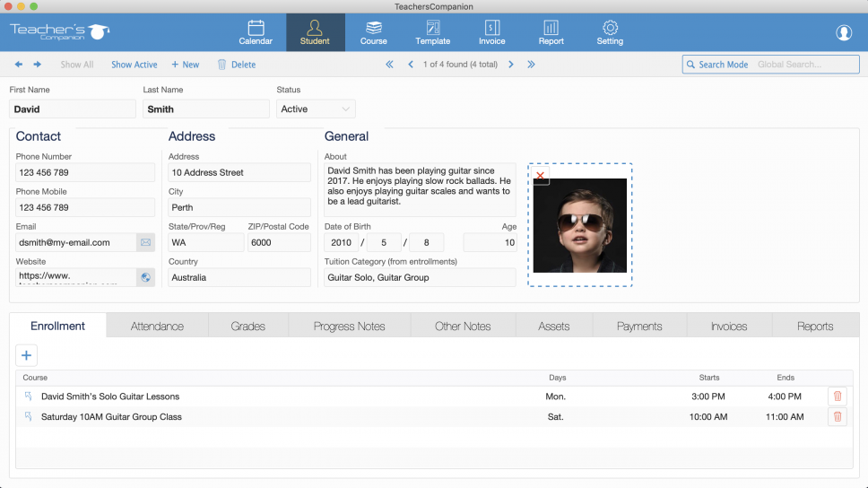
Task: Click the user profile icon
Action: point(844,32)
